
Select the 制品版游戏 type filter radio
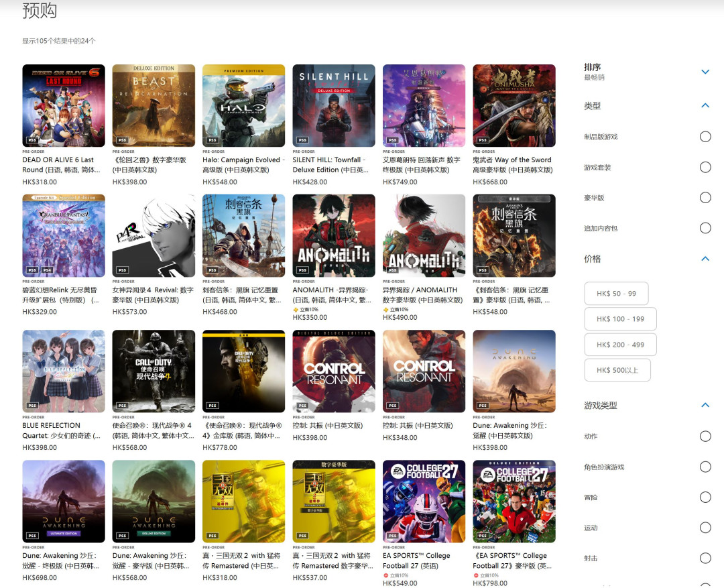click(x=705, y=137)
